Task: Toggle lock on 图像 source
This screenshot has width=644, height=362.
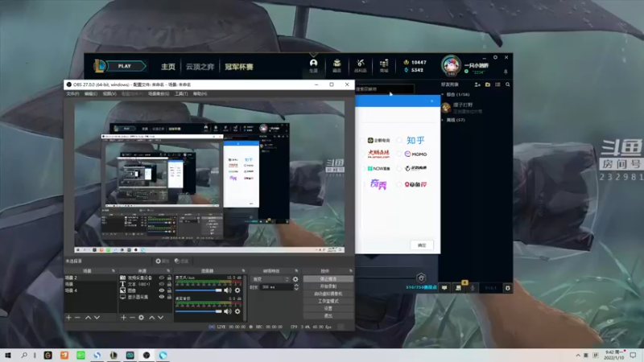Action: click(169, 290)
